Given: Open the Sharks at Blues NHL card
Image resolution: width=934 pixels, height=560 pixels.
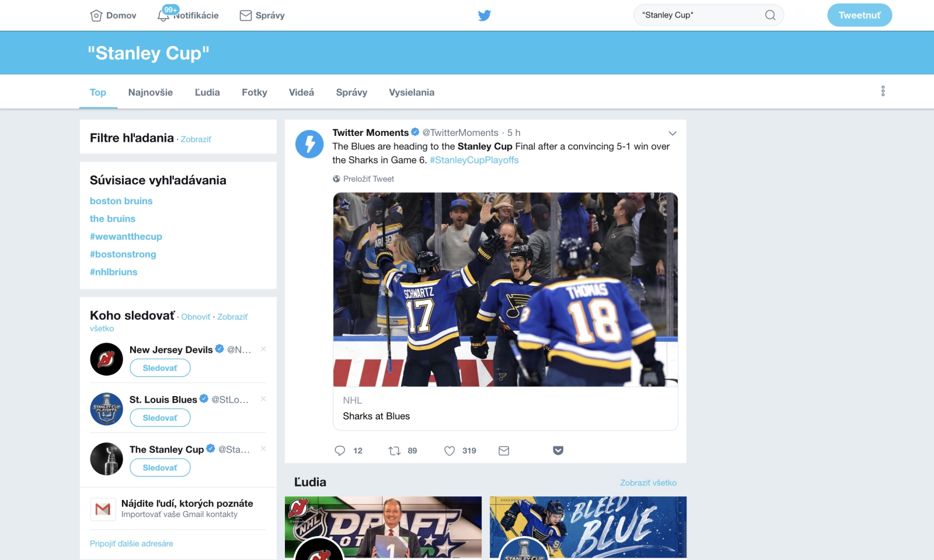Looking at the screenshot, I should [x=506, y=408].
